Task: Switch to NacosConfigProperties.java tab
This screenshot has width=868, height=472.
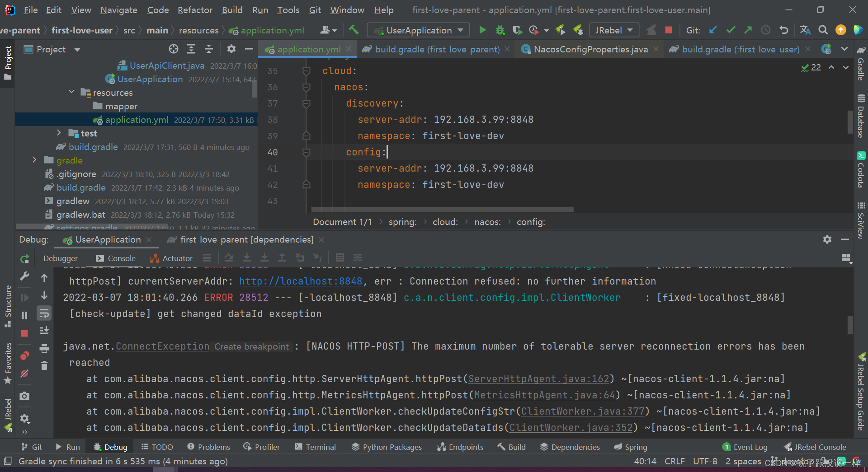Action: 590,49
